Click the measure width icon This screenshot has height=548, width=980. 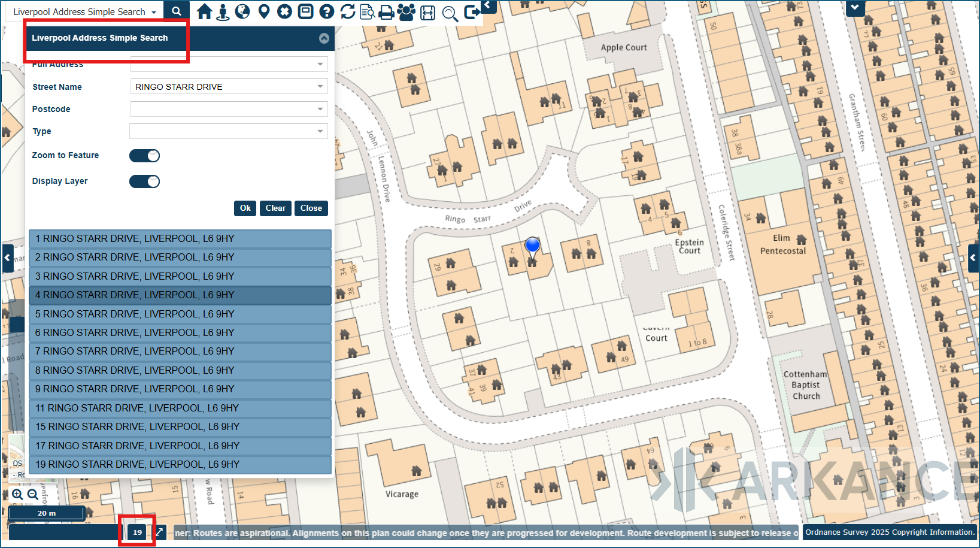click(x=427, y=13)
